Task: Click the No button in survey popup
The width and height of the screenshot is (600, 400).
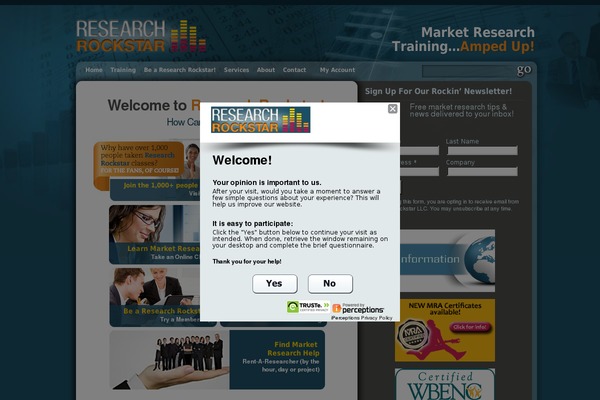Action: pos(330,284)
